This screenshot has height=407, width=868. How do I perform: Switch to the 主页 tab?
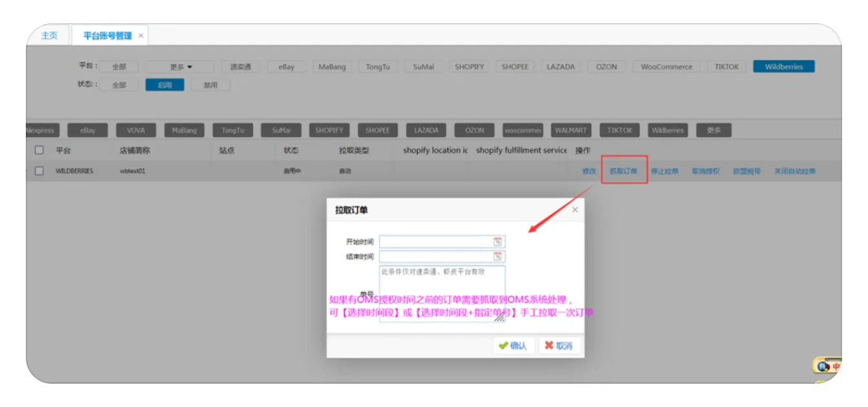tap(49, 36)
